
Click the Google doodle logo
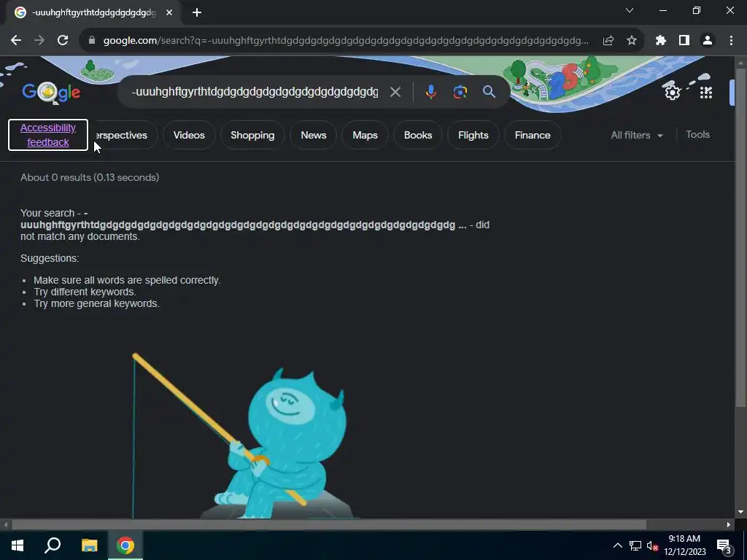click(51, 93)
